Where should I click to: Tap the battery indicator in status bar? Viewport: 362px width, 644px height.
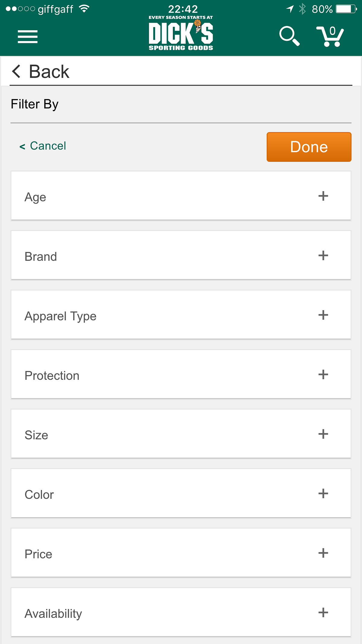346,9
